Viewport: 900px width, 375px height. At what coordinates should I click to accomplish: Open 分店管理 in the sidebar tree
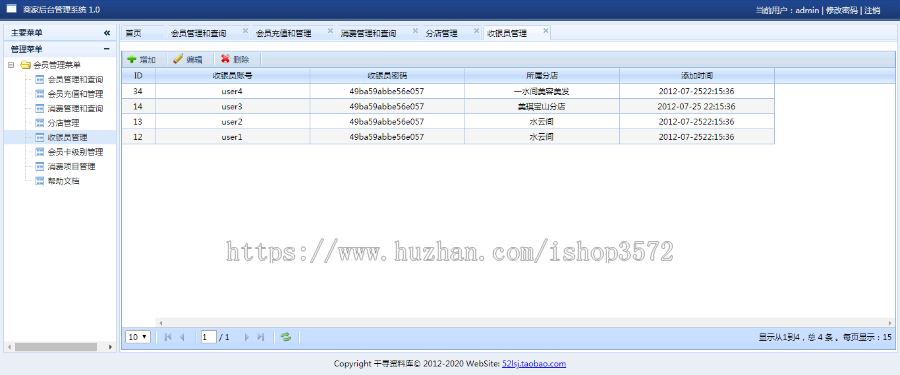pos(63,123)
